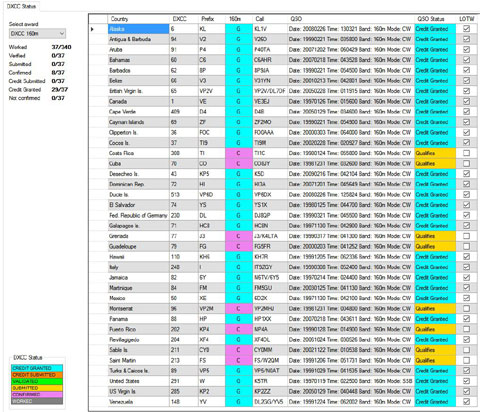Viewport: 480px width, 412px height.
Task: Select the Martinique country cell
Action: pos(139,288)
